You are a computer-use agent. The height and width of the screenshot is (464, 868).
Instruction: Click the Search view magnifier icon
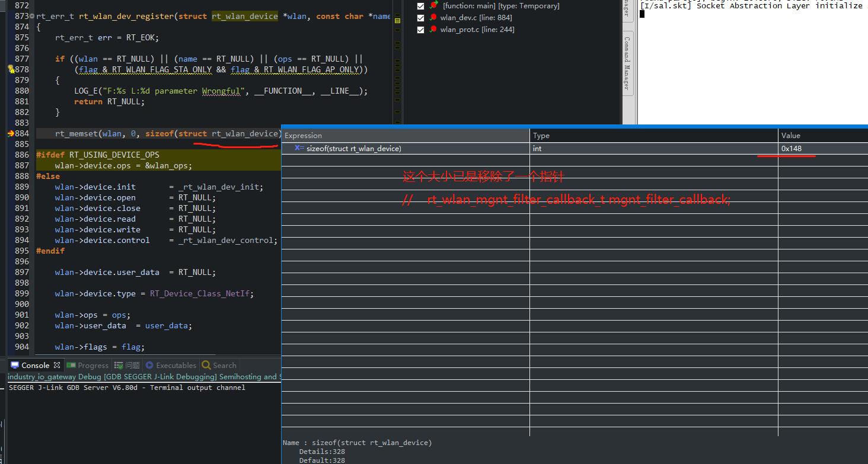(206, 365)
